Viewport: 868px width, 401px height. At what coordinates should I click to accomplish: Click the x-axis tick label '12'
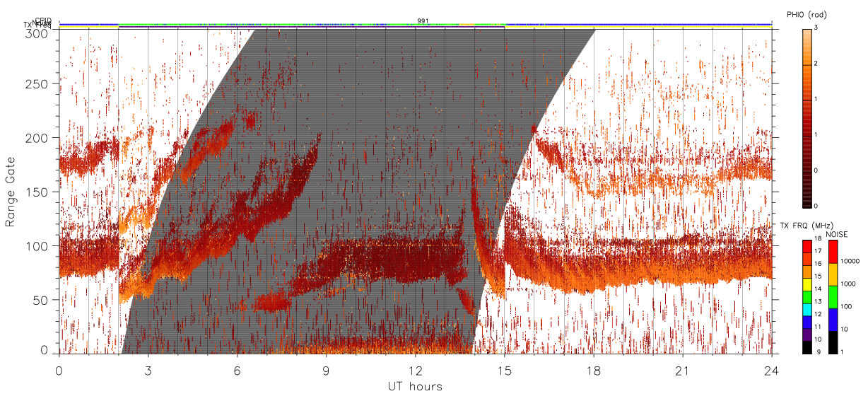tap(415, 370)
